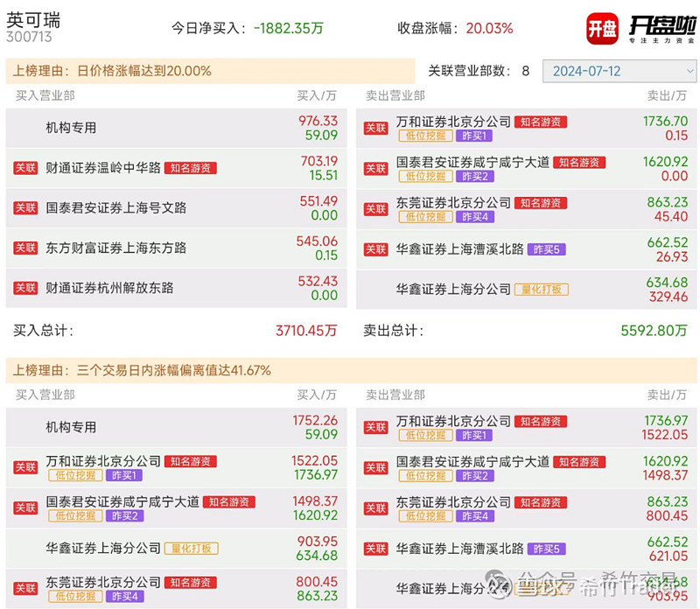Screen dimensions: 700x609
Task: Click the 卖出总计 label
Action: pos(394,331)
